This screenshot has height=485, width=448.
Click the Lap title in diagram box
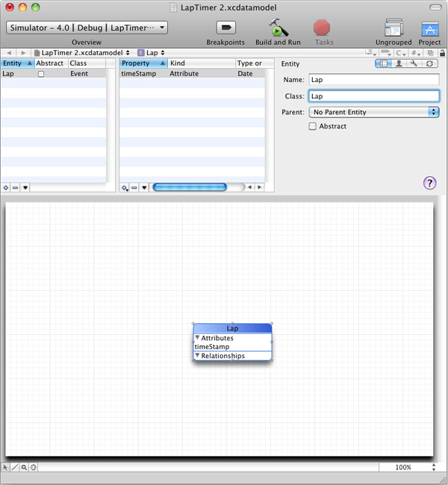pos(232,328)
